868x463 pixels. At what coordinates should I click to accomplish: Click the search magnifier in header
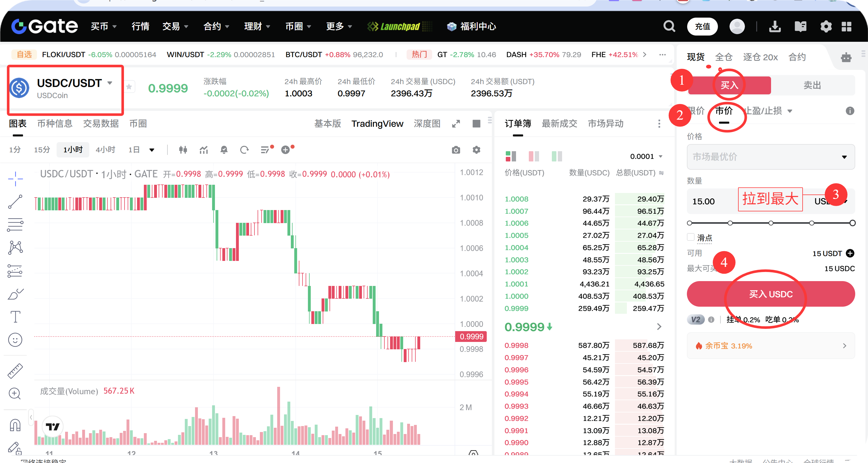669,26
